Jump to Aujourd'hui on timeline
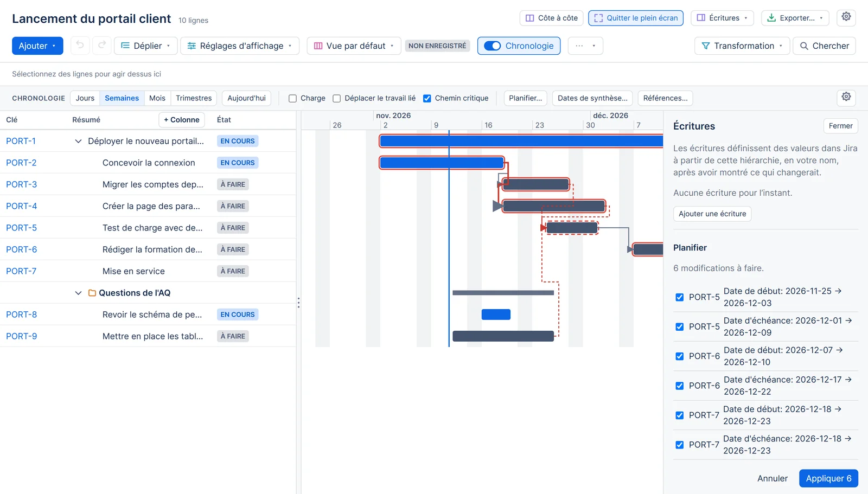The height and width of the screenshot is (494, 868). [246, 98]
